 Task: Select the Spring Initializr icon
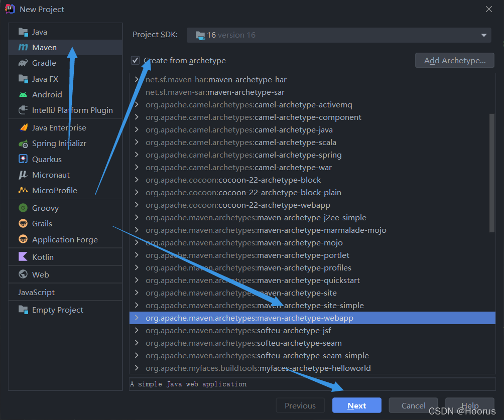(23, 144)
